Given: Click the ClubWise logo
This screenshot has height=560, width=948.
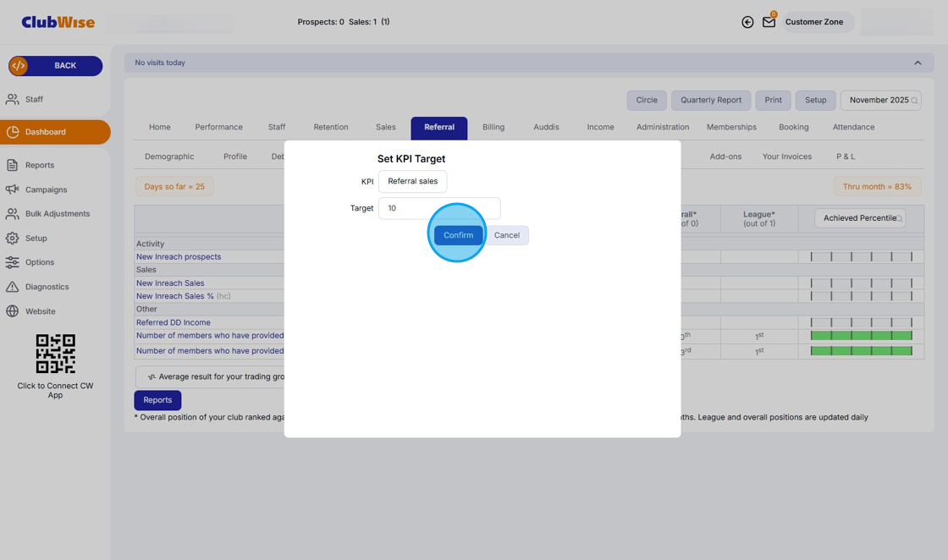Looking at the screenshot, I should (58, 22).
